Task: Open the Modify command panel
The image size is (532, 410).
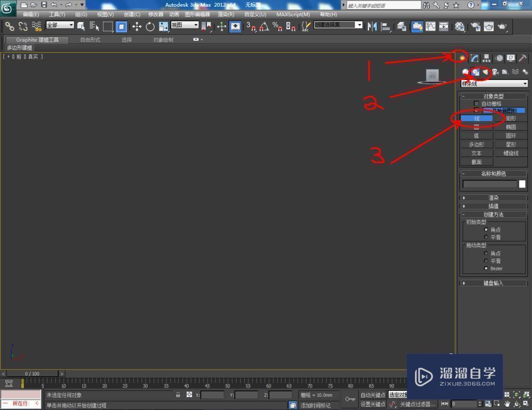Action: pos(475,58)
